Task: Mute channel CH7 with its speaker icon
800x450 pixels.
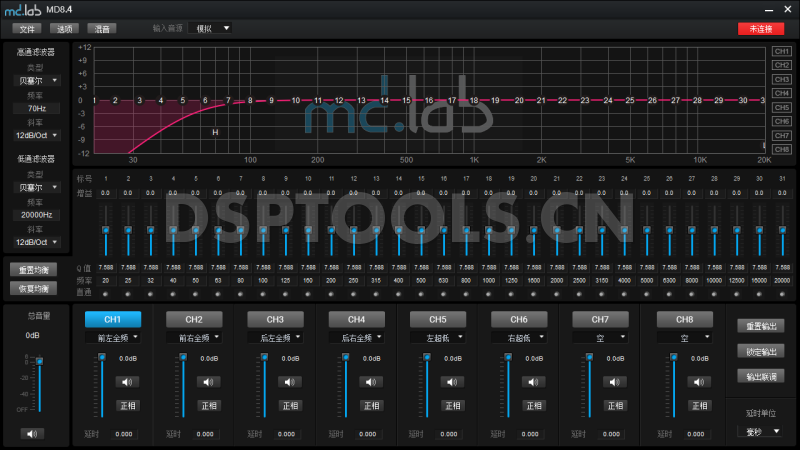Action: [615, 382]
